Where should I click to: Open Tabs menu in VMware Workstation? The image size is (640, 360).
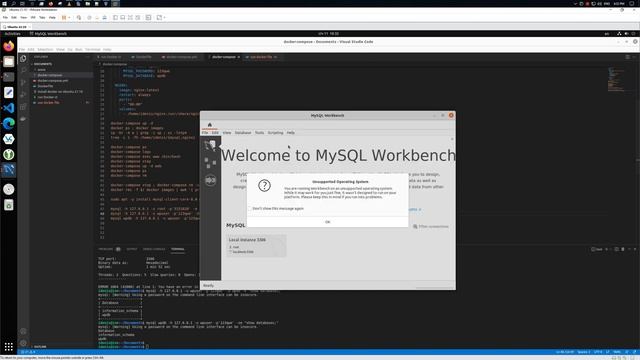coord(42,18)
